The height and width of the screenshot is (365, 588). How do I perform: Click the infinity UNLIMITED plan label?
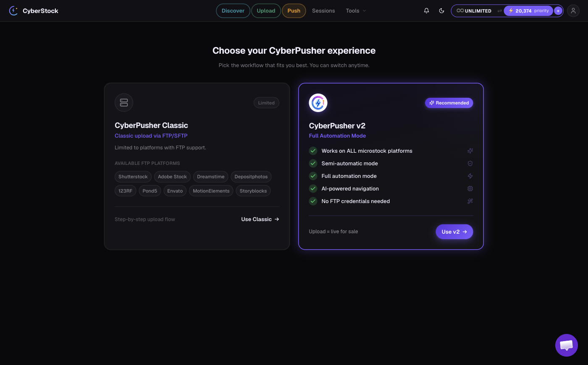pos(474,11)
